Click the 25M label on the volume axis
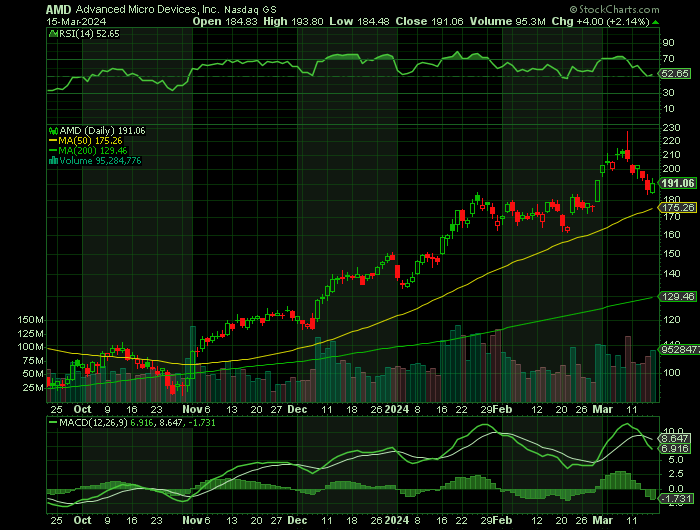 coord(33,388)
